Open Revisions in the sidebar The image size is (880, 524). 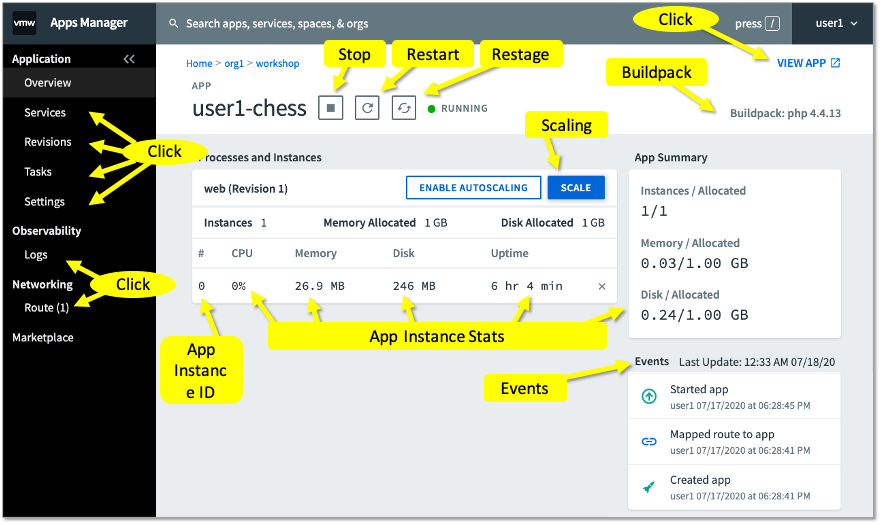tap(48, 142)
